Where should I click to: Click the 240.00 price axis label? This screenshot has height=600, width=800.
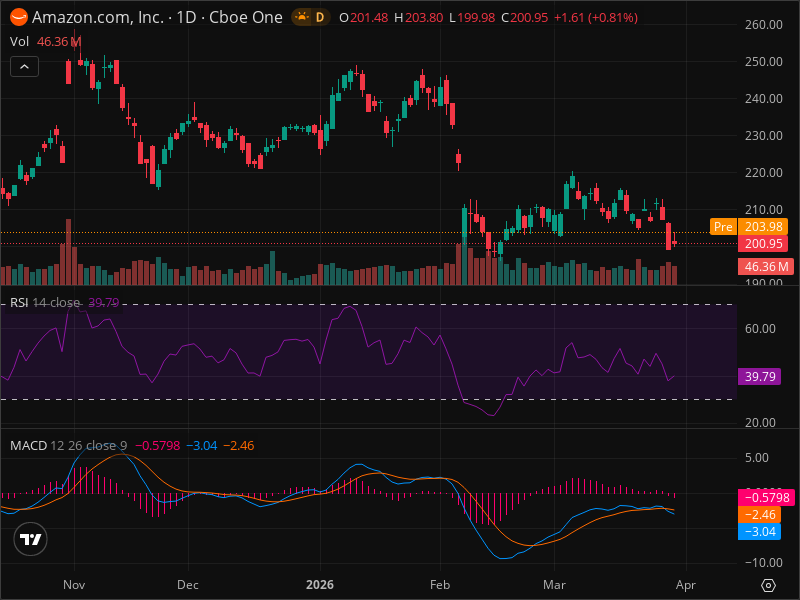(763, 98)
